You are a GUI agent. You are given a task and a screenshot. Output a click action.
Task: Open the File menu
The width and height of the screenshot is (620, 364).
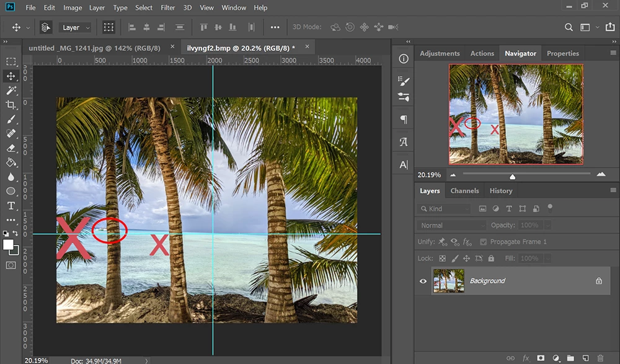pos(30,7)
